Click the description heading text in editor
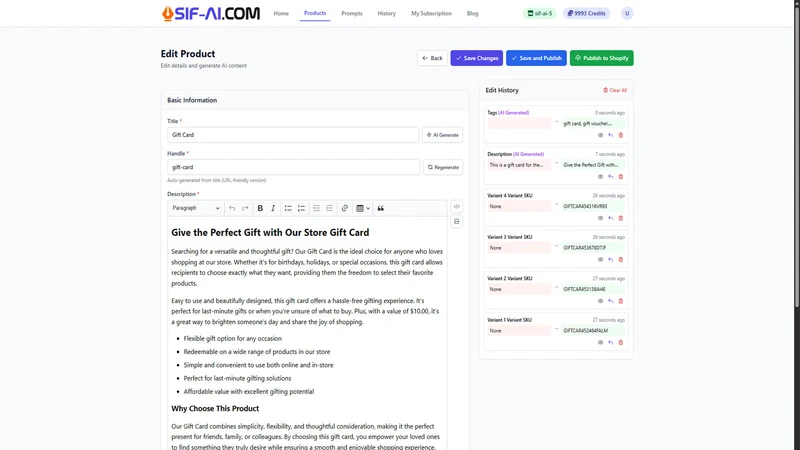The height and width of the screenshot is (450, 800). pyautogui.click(x=270, y=233)
